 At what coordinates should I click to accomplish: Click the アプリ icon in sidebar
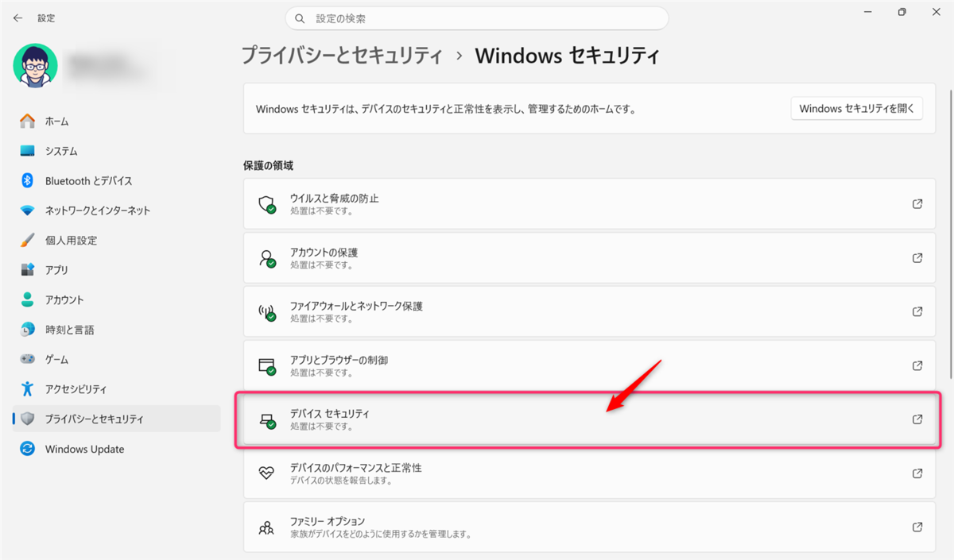click(28, 270)
